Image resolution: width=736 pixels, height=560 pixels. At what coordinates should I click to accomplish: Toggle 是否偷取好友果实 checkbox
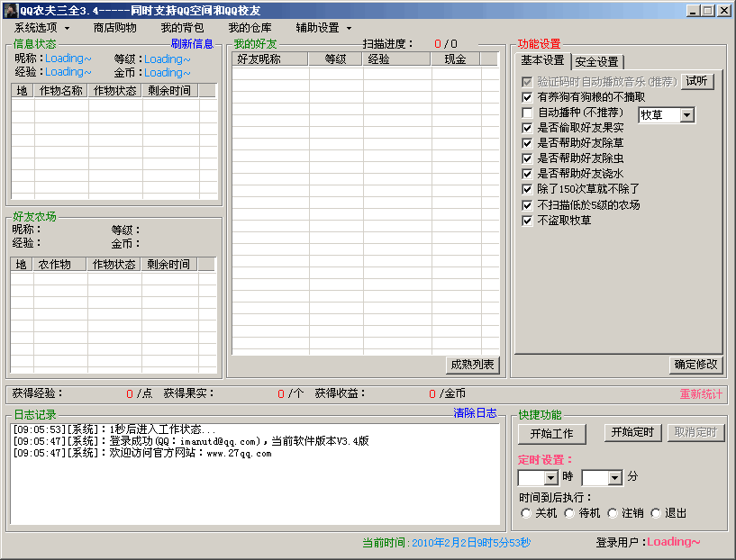point(527,128)
